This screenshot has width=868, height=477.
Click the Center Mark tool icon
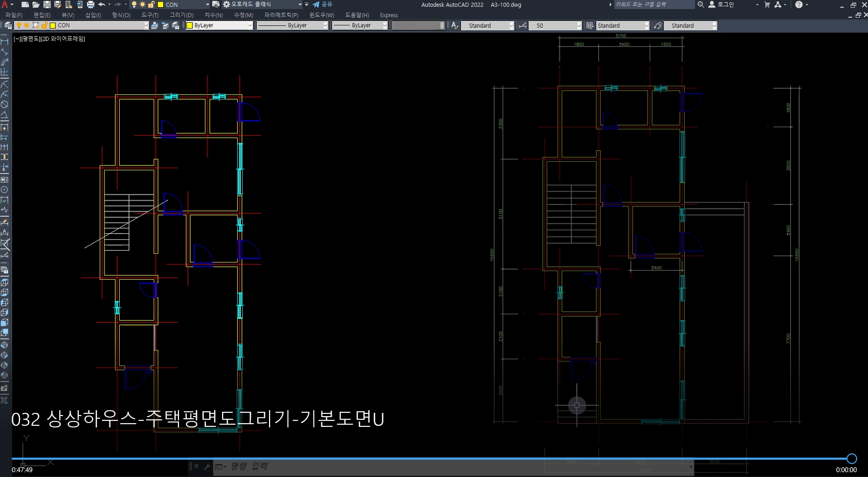(x=4, y=190)
